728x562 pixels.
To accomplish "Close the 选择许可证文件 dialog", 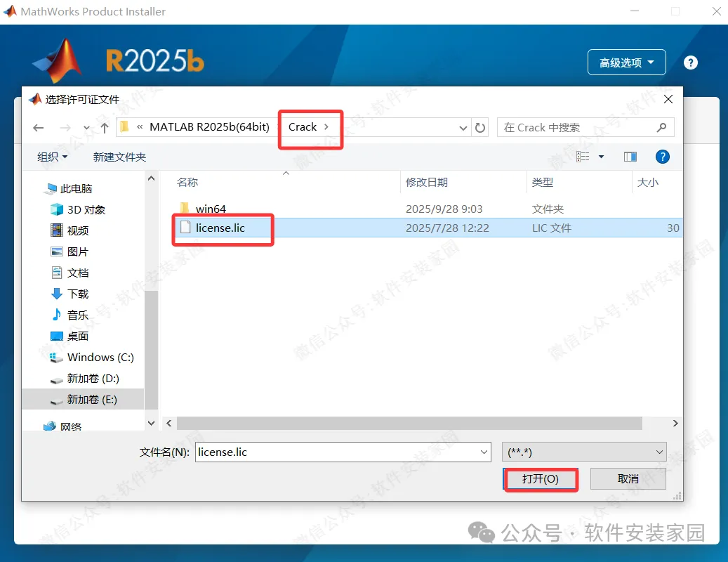I will point(668,99).
